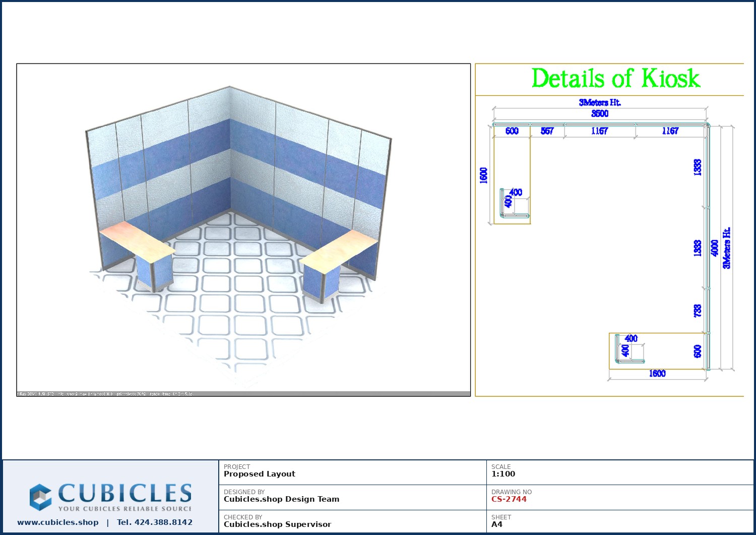The image size is (756, 535).
Task: Click the 600 dimension below 733
Action: click(698, 351)
